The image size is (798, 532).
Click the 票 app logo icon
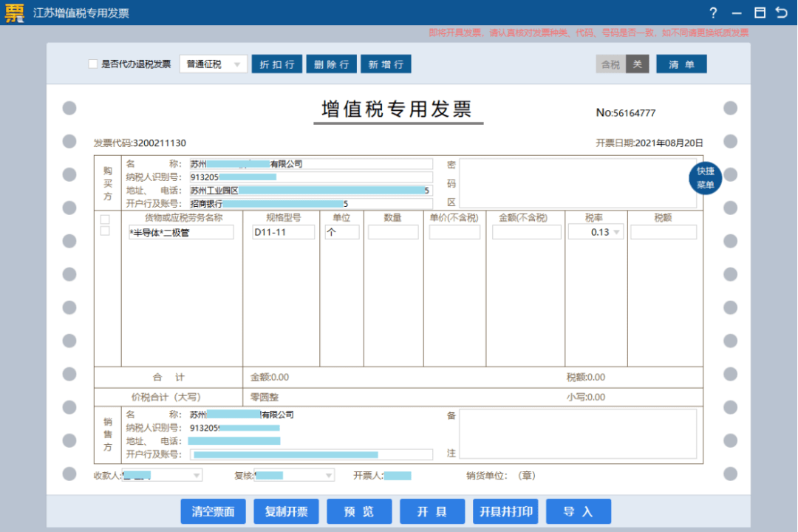(14, 13)
